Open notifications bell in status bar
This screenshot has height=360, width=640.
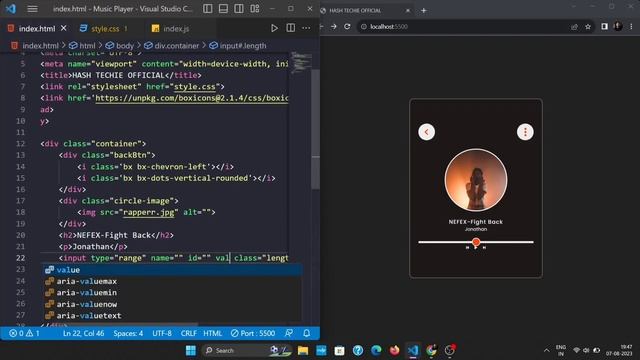coord(307,333)
